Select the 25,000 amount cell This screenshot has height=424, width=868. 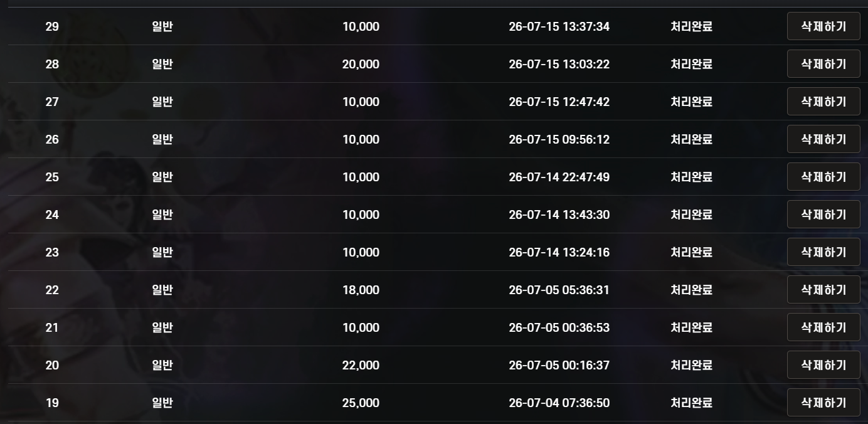(x=361, y=403)
